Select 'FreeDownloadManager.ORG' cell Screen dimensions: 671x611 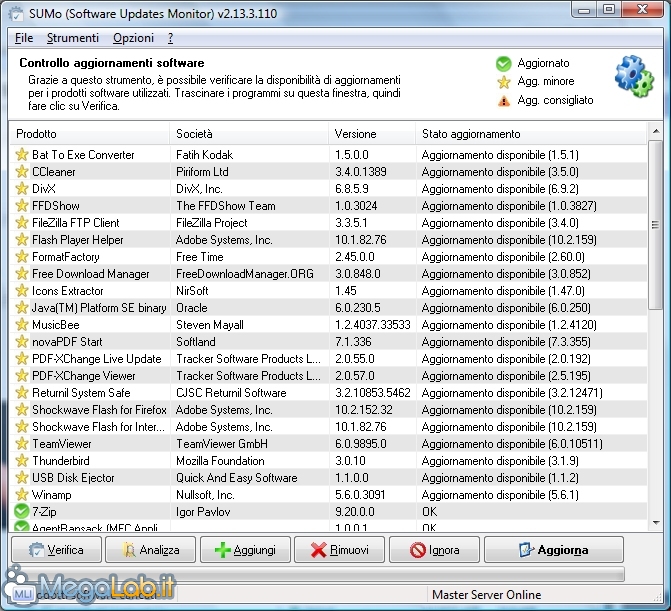click(245, 274)
